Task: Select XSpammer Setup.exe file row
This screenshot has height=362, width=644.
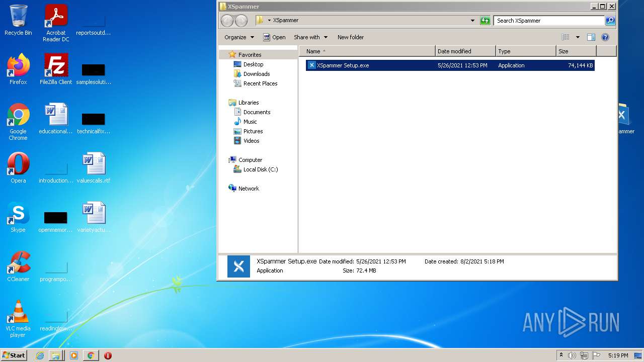Action: 450,65
